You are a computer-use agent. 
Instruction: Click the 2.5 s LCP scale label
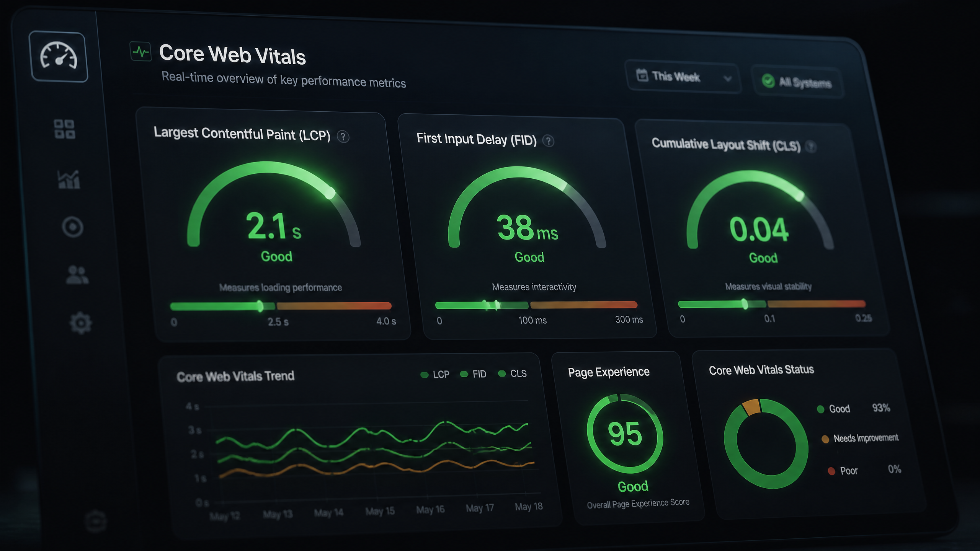coord(278,322)
